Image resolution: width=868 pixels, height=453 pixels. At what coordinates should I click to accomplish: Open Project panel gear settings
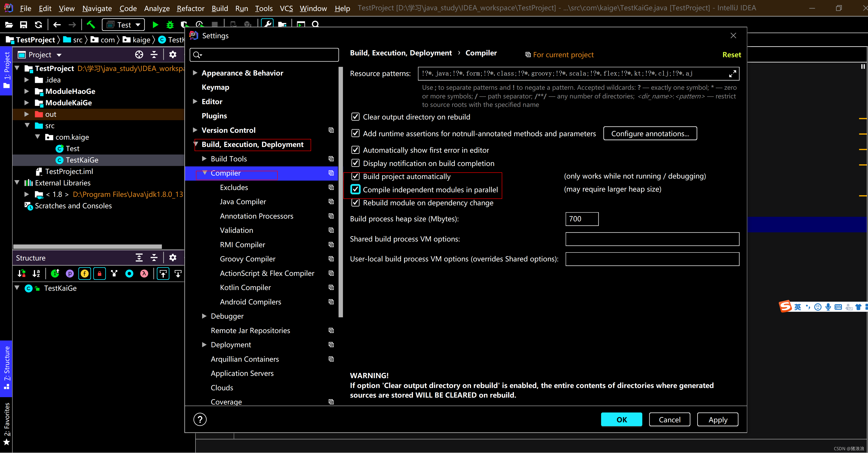173,55
